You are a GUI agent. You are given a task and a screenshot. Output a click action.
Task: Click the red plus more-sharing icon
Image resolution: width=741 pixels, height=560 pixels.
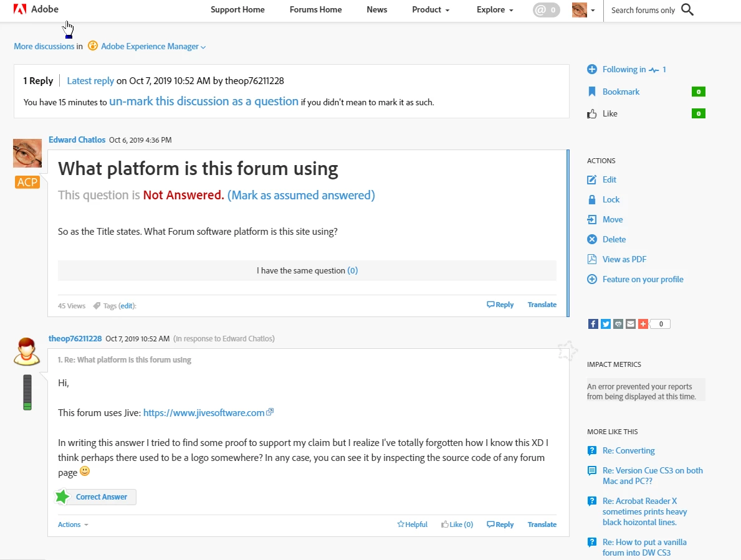tap(643, 324)
